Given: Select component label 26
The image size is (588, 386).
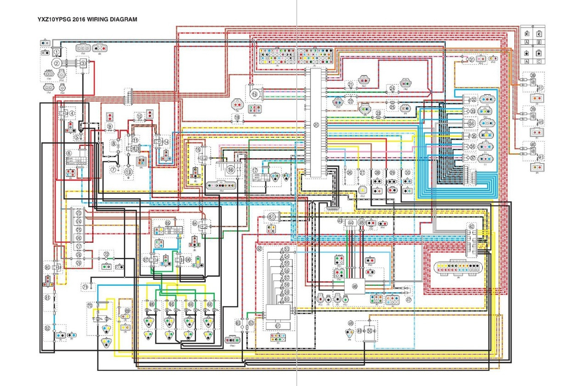Looking at the screenshot, I should (350, 172).
